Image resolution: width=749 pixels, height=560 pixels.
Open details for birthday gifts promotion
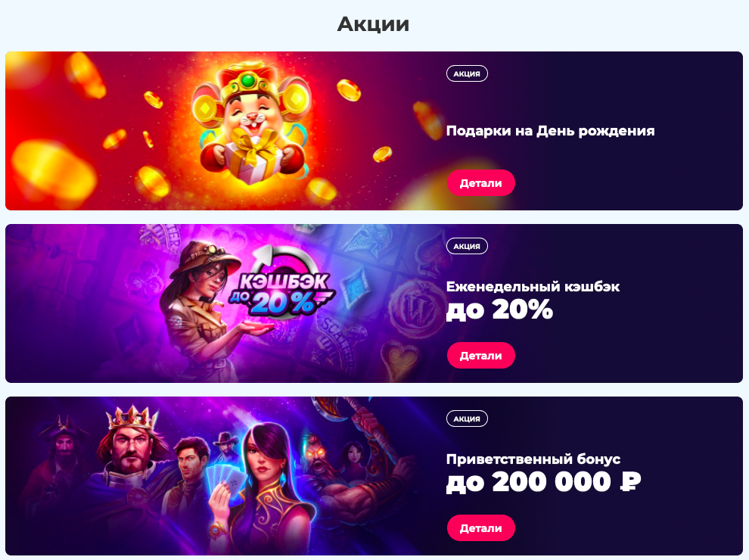coord(480,183)
